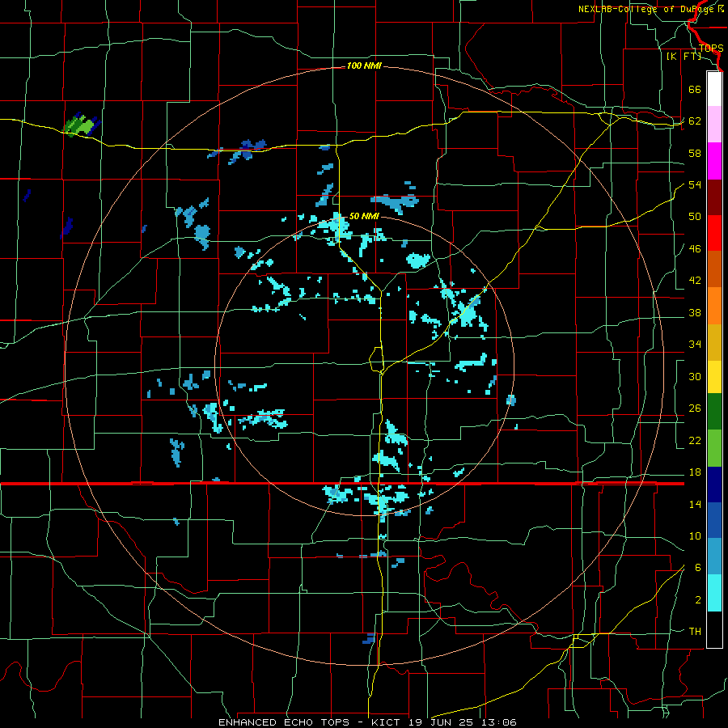Screen dimensions: 728x728
Task: Click the legend value '30'
Action: (x=695, y=376)
